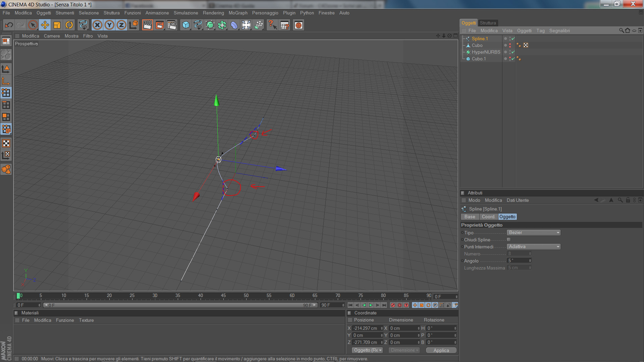Click Render Active View icon
Image resolution: width=644 pixels, height=362 pixels.
147,25
